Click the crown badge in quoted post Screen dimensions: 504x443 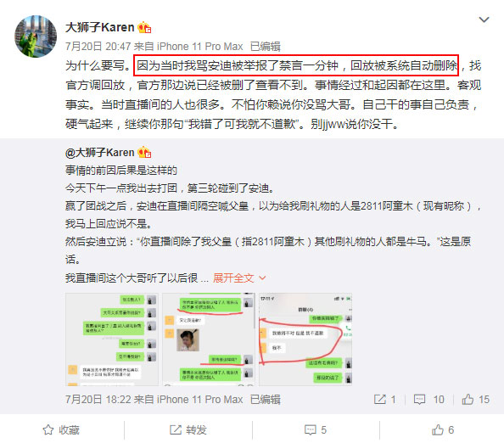144,153
